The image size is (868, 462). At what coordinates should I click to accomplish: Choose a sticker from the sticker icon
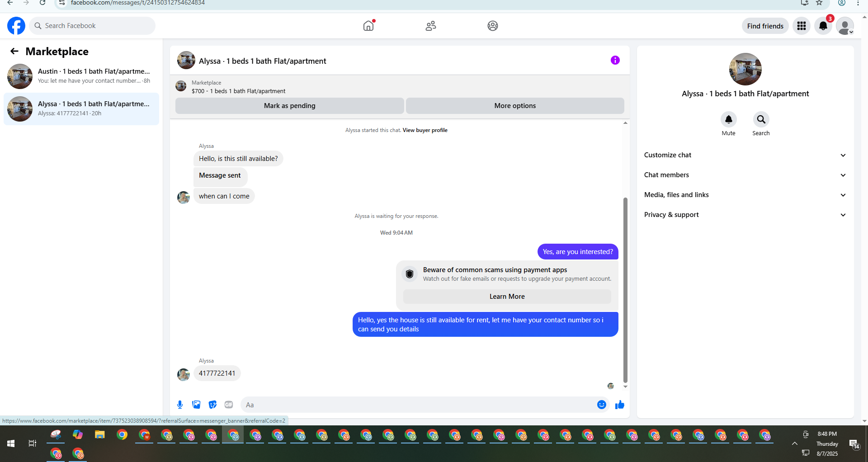pyautogui.click(x=212, y=405)
